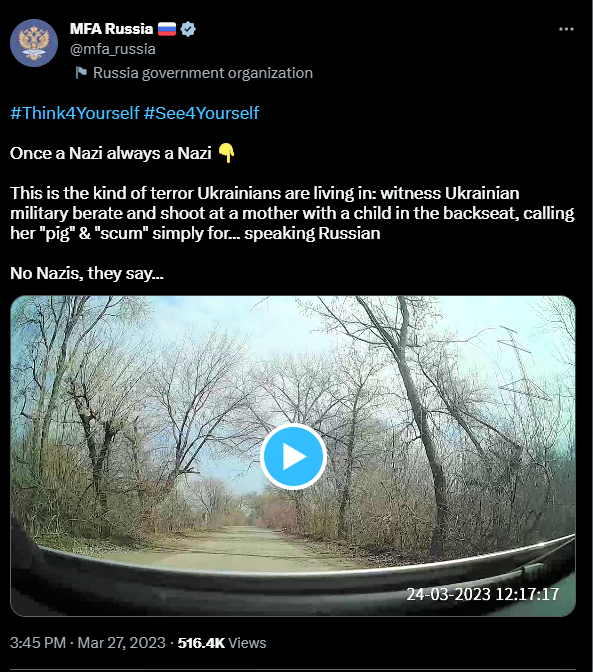593x672 pixels.
Task: Click the pointing-down hand emoji
Action: pos(226,153)
